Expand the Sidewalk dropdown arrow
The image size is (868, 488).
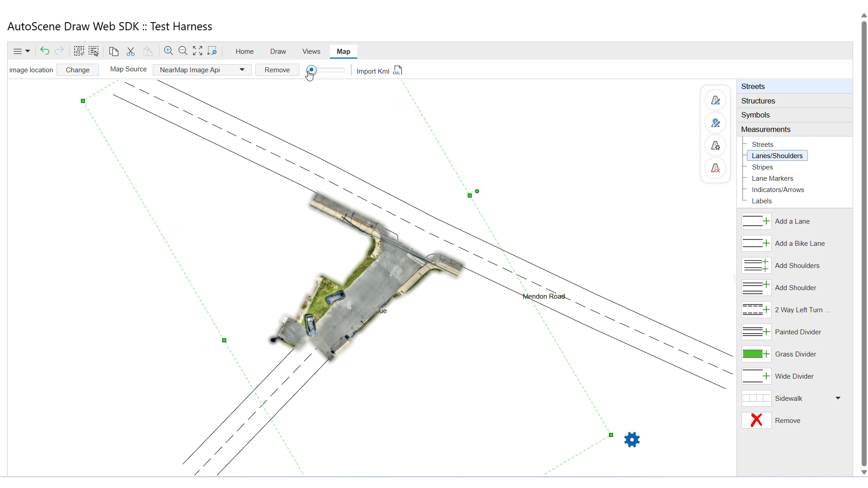point(838,398)
